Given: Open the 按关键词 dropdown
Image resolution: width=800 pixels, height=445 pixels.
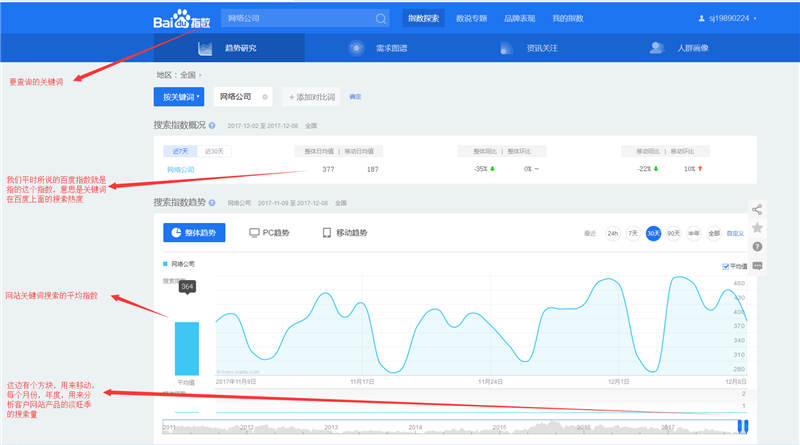Looking at the screenshot, I should click(178, 97).
